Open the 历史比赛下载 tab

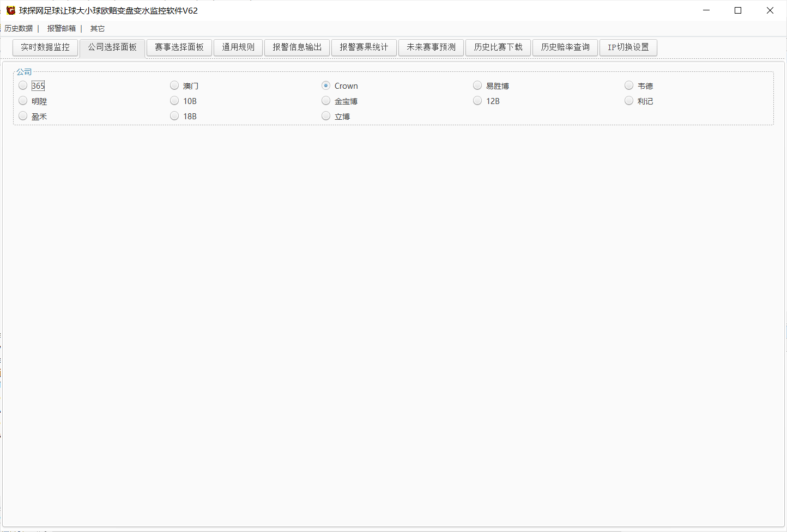click(x=498, y=47)
